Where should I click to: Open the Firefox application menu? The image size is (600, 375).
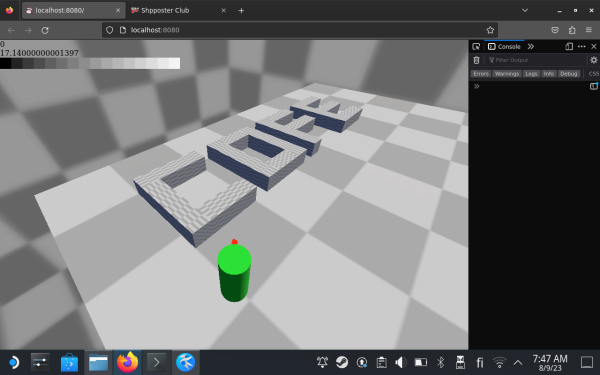point(589,30)
